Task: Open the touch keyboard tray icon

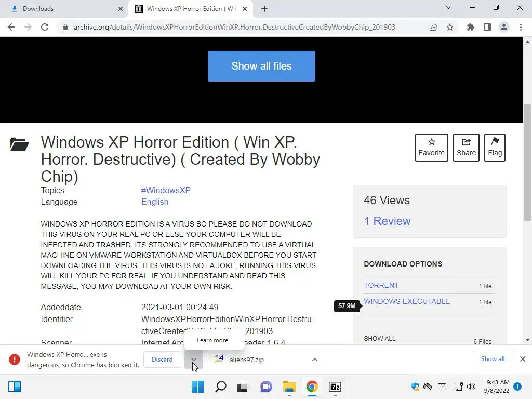Action: [x=442, y=387]
